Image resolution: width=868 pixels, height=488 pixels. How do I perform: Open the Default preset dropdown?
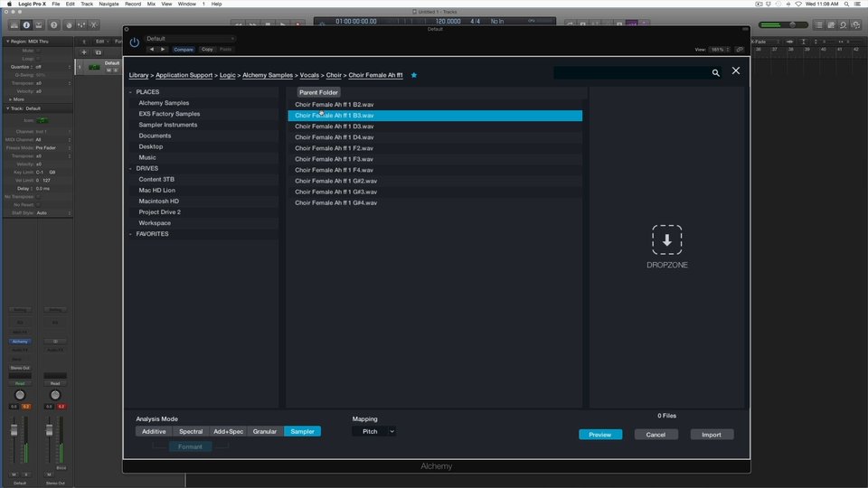tap(190, 39)
